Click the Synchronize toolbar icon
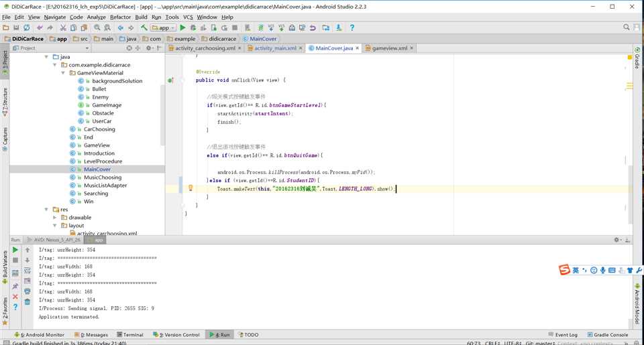This screenshot has height=345, width=644. pos(27,28)
